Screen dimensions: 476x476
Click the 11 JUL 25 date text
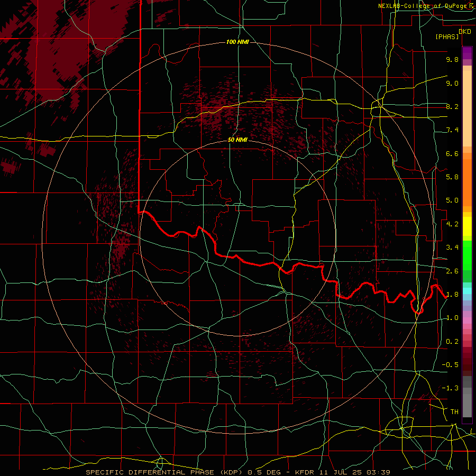339,472
